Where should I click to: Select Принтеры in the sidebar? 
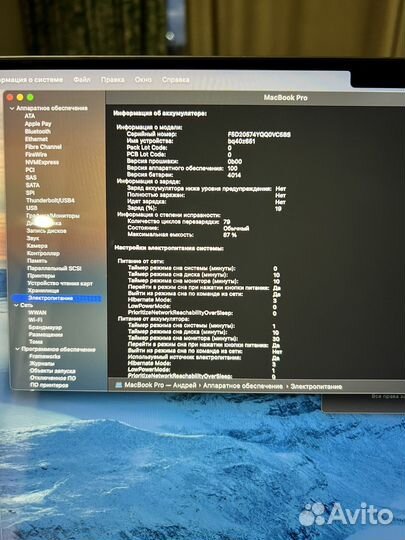point(41,276)
